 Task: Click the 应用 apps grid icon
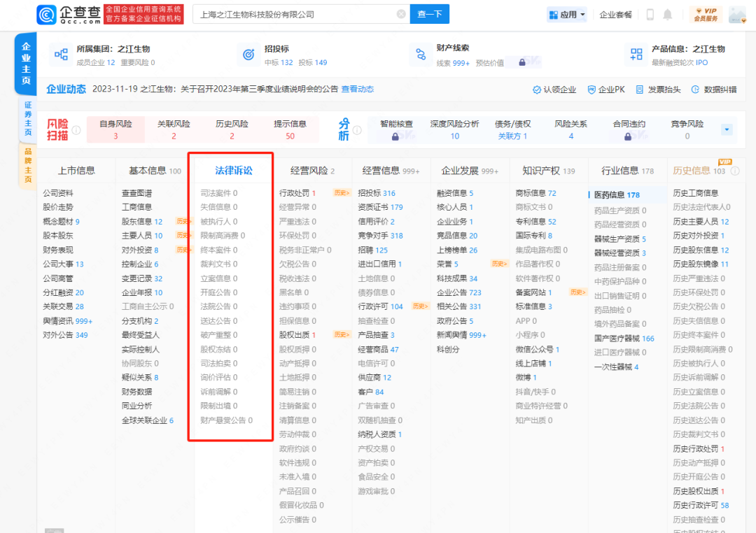[x=554, y=15]
